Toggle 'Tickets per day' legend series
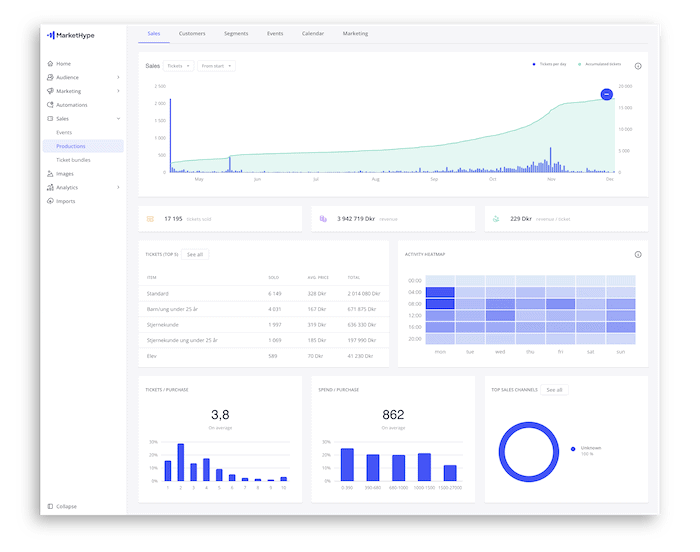This screenshot has height=552, width=700. click(551, 64)
